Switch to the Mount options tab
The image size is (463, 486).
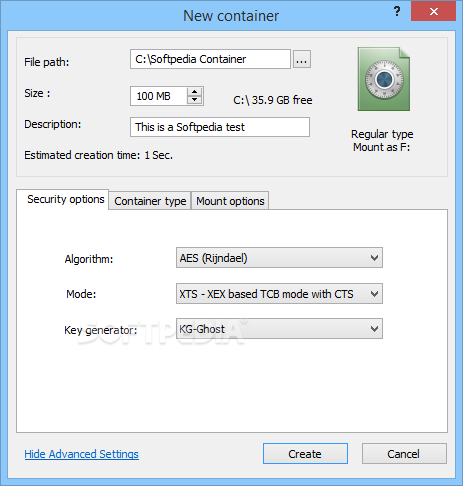coord(230,201)
